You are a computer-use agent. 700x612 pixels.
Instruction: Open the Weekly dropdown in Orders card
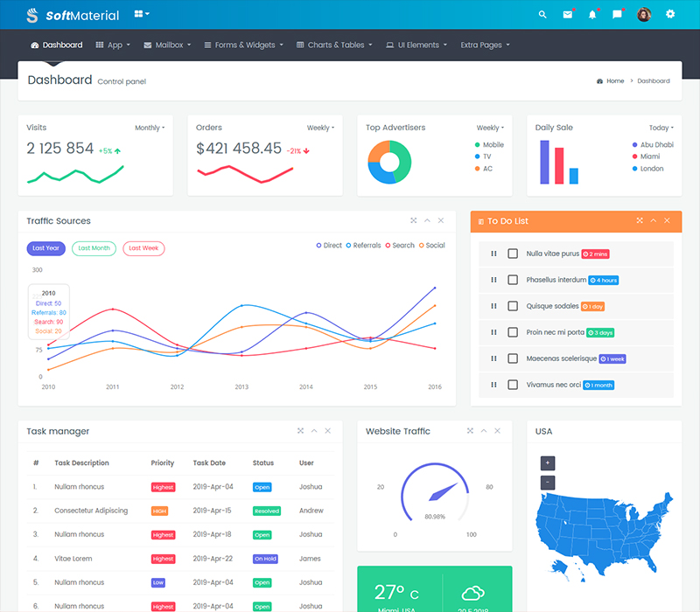[x=320, y=128]
